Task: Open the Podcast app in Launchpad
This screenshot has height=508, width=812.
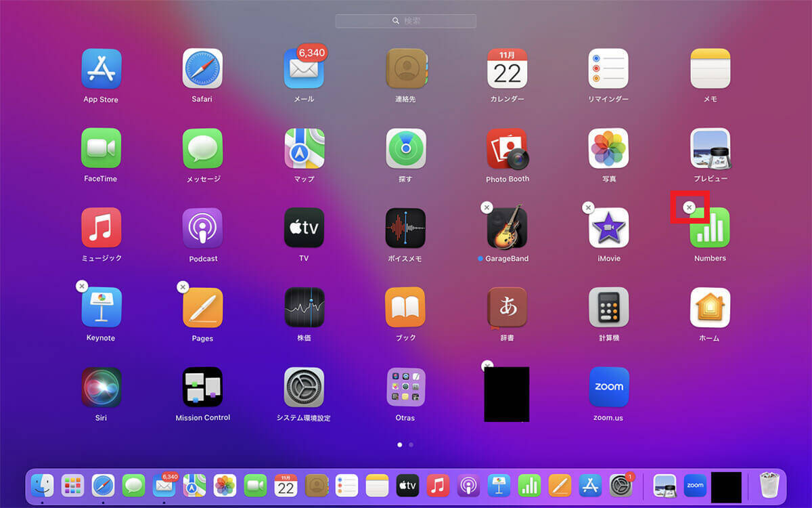Action: click(x=202, y=228)
